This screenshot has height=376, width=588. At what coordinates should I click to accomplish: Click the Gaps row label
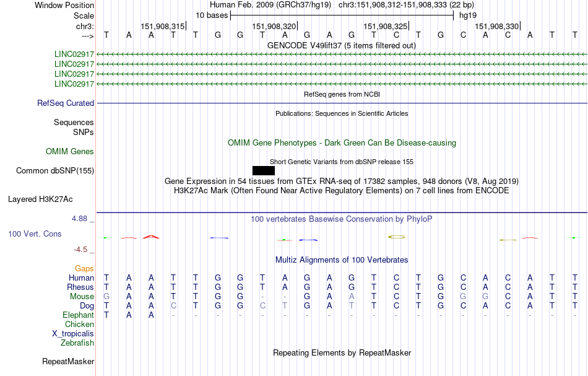pos(84,269)
